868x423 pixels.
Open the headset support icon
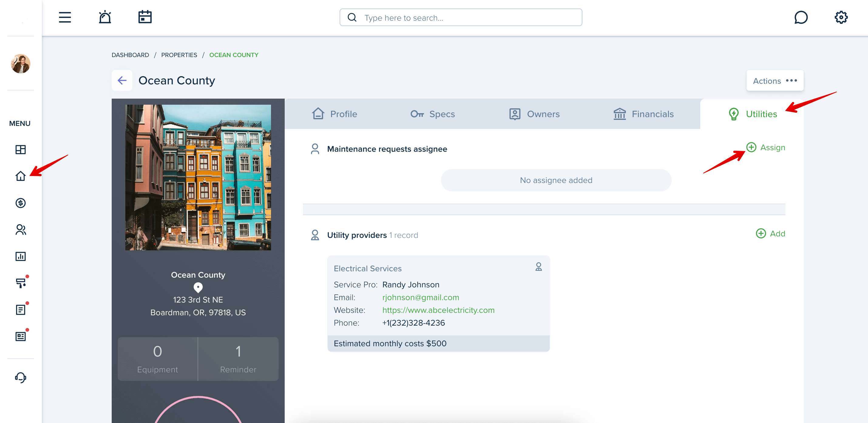pos(21,377)
